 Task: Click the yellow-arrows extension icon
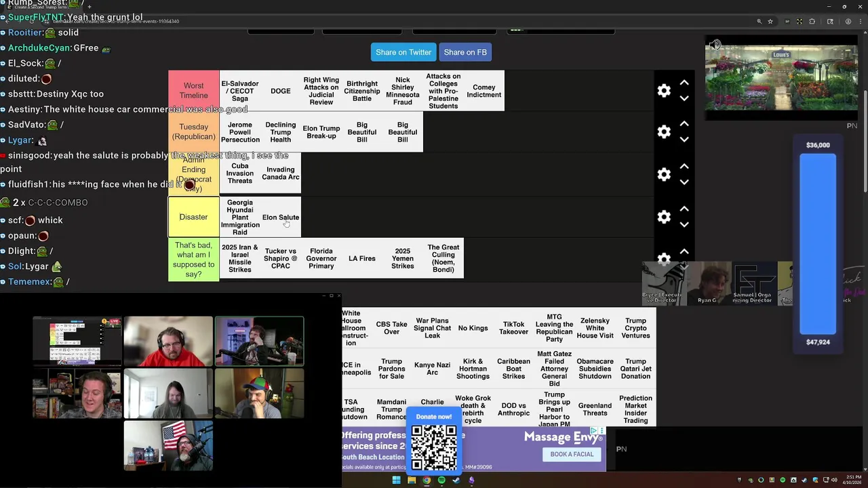800,21
